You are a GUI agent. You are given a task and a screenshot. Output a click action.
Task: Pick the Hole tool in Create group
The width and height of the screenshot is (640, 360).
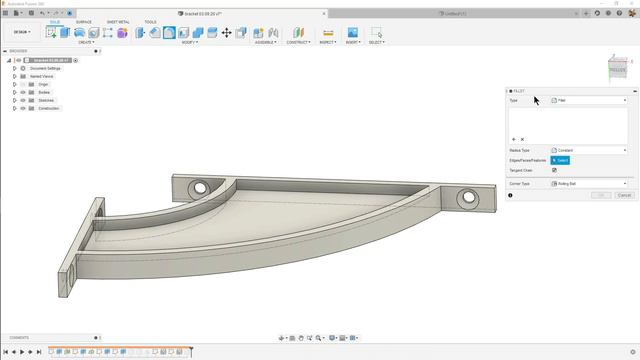[x=94, y=32]
